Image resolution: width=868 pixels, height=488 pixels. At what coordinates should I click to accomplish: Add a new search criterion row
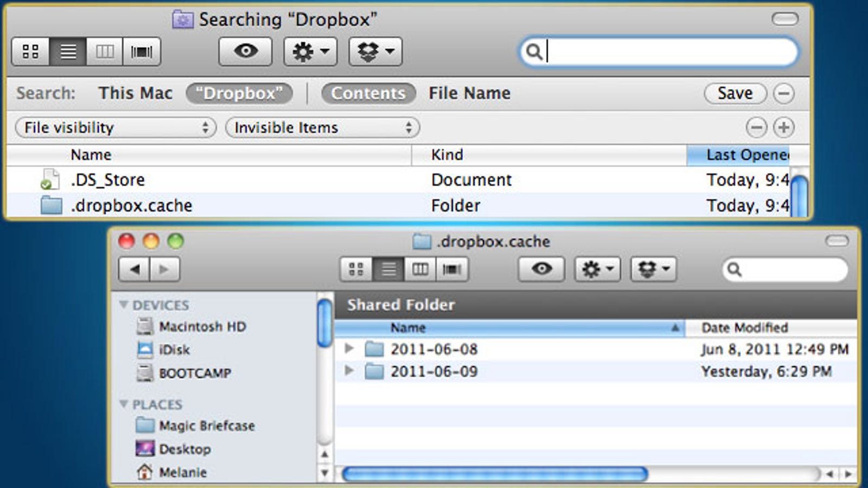click(783, 127)
